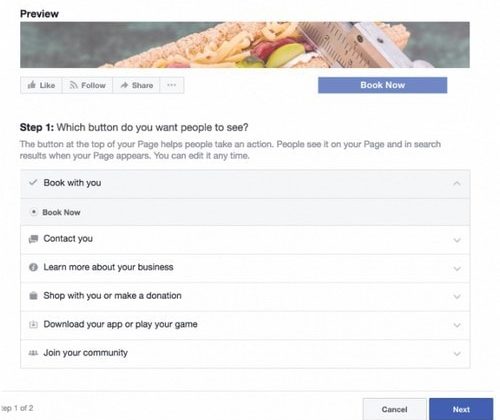This screenshot has height=420, width=500.
Task: Click the Follow feed button
Action: tap(87, 85)
